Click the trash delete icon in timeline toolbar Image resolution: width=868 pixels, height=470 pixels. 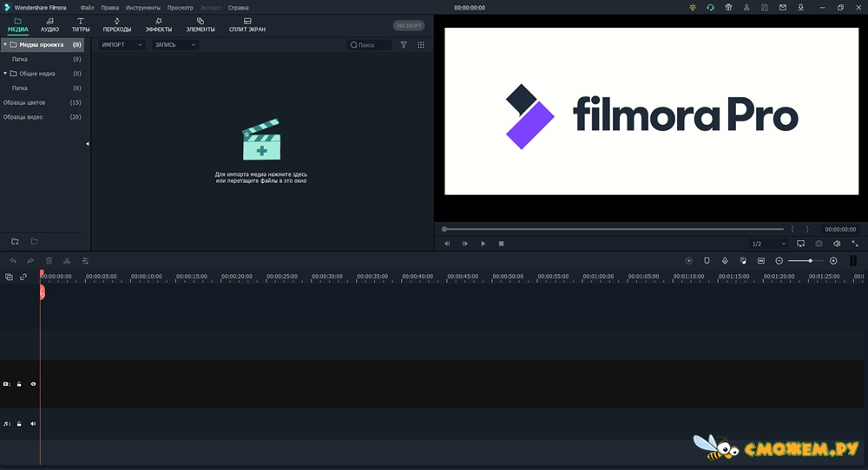(49, 261)
